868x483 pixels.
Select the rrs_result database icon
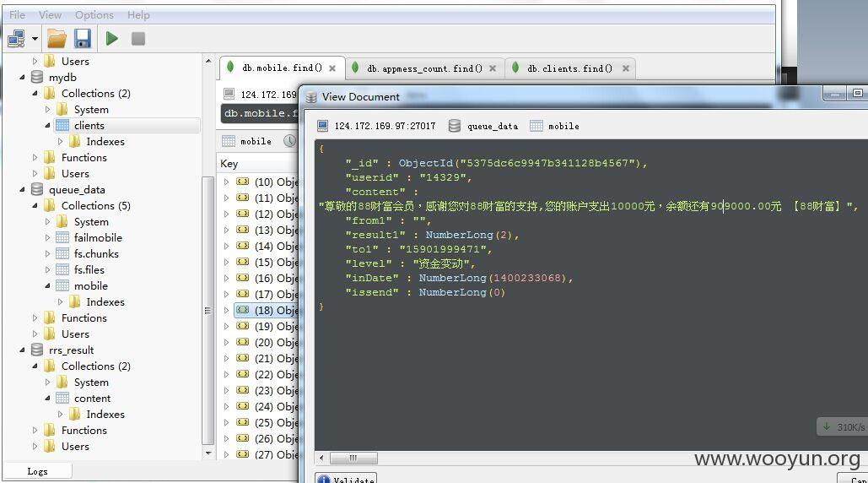click(37, 350)
